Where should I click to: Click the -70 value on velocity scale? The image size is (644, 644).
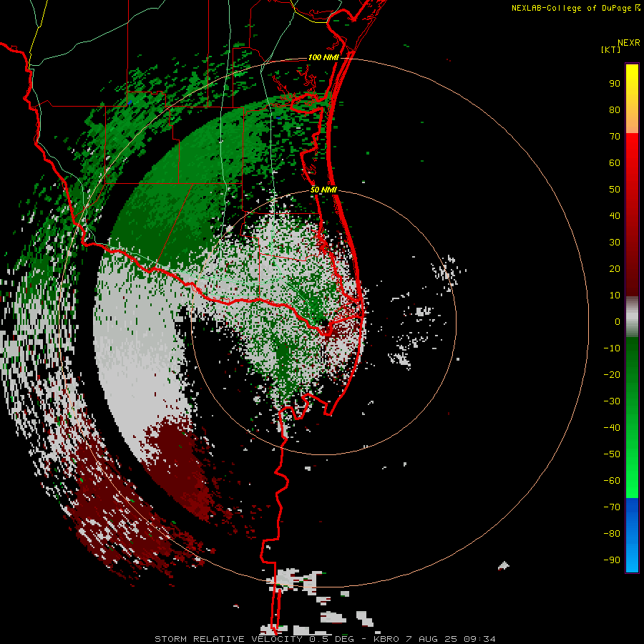[612, 507]
